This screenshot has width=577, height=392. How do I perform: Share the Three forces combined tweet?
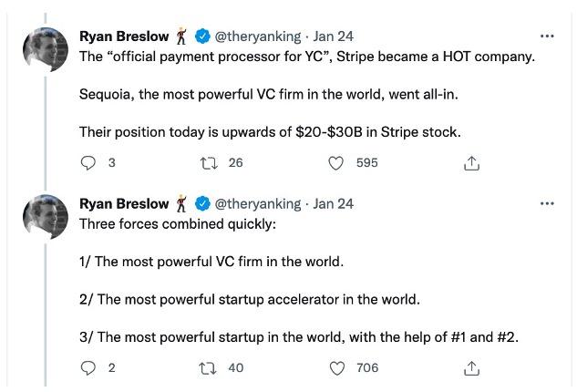(471, 368)
